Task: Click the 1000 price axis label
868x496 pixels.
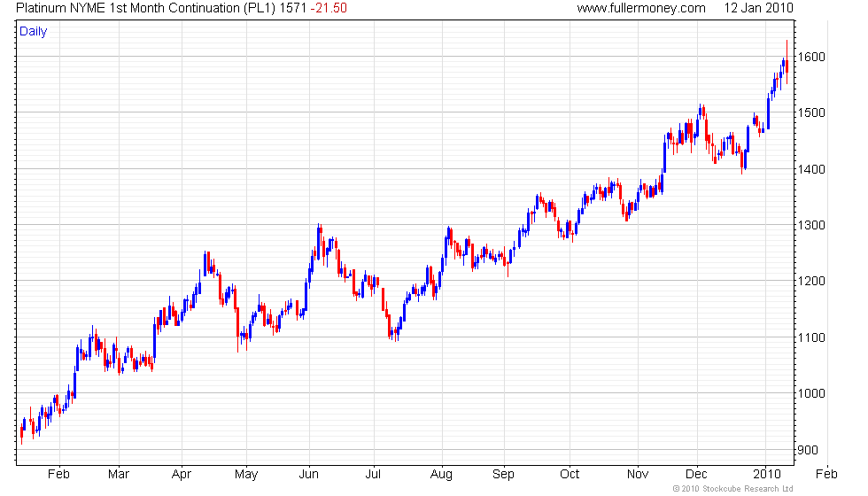Action: (x=811, y=393)
